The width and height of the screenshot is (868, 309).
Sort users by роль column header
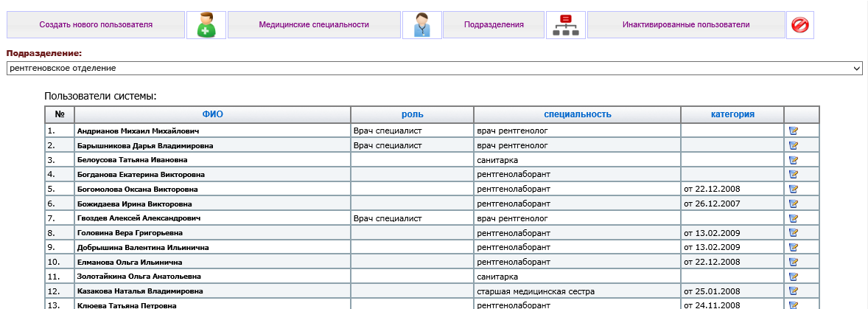[x=412, y=114]
